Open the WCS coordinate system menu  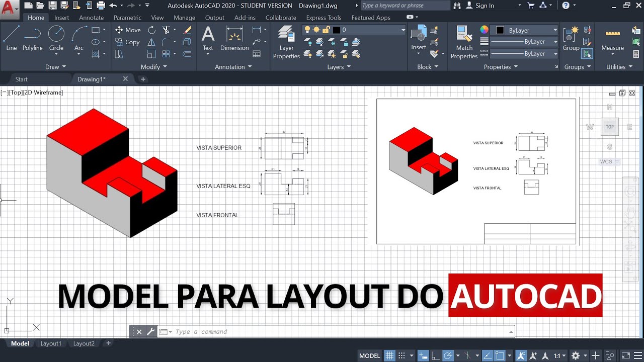[609, 162]
